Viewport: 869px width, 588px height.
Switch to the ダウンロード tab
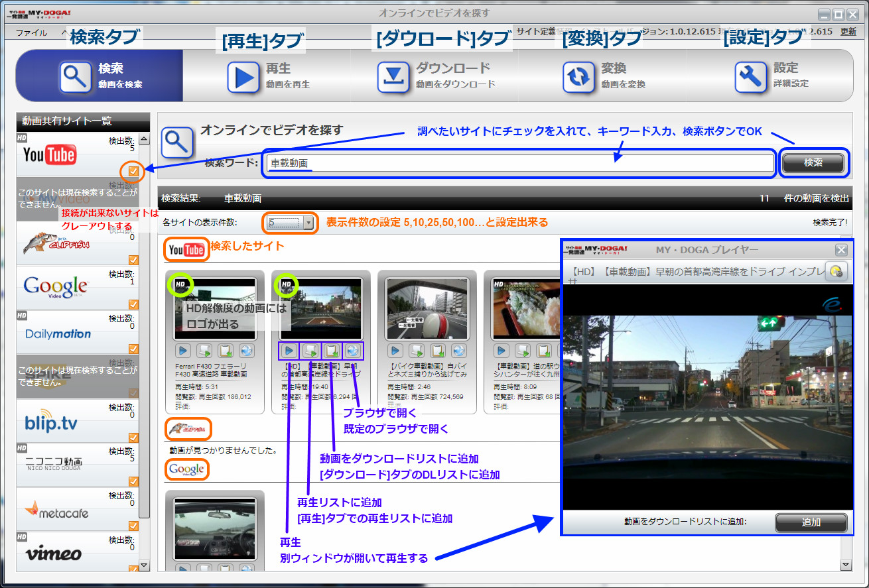pyautogui.click(x=434, y=76)
